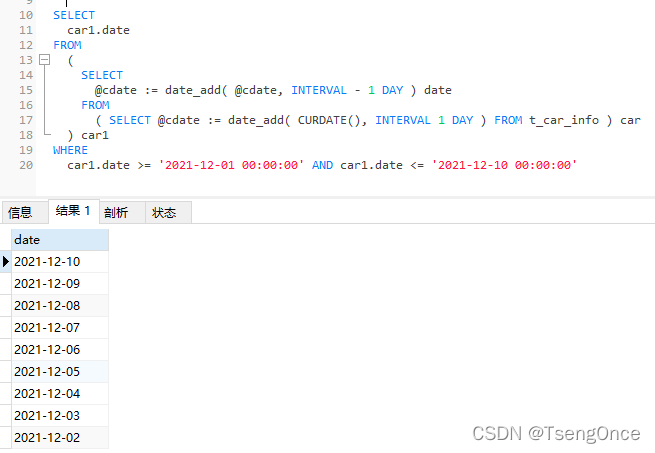Viewport: 655px width, 453px height.
Task: Click t_car_info table name
Action: tap(564, 120)
